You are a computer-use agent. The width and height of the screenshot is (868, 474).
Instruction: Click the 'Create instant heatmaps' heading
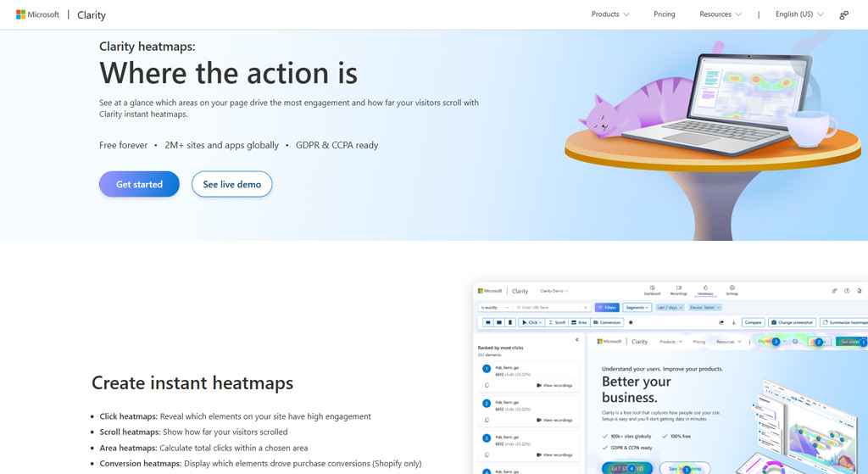click(x=192, y=382)
